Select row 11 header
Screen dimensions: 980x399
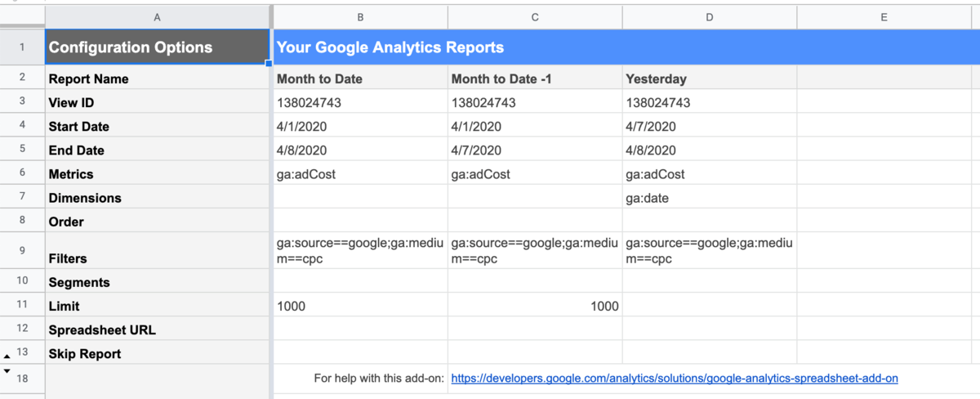tap(22, 305)
